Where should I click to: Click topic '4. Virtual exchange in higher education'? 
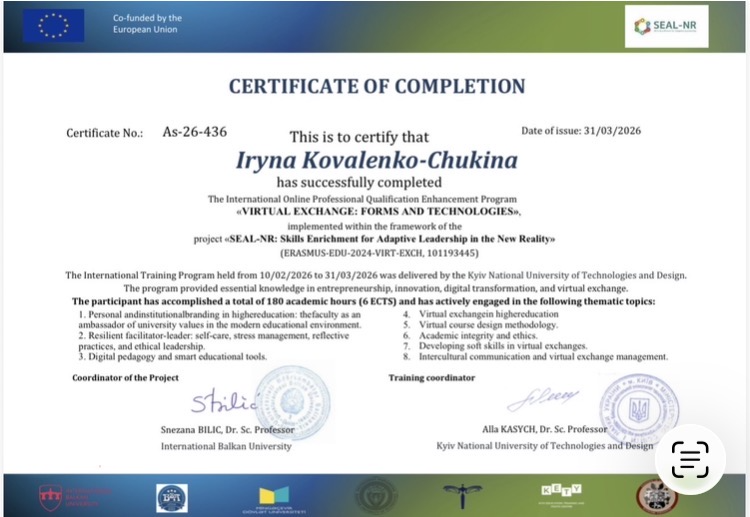pyautogui.click(x=480, y=314)
